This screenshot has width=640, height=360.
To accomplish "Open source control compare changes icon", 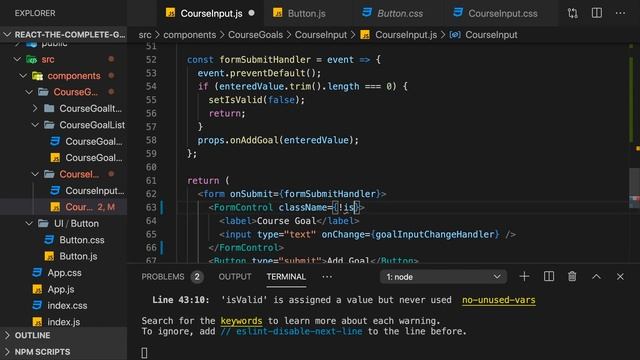I will [x=573, y=13].
